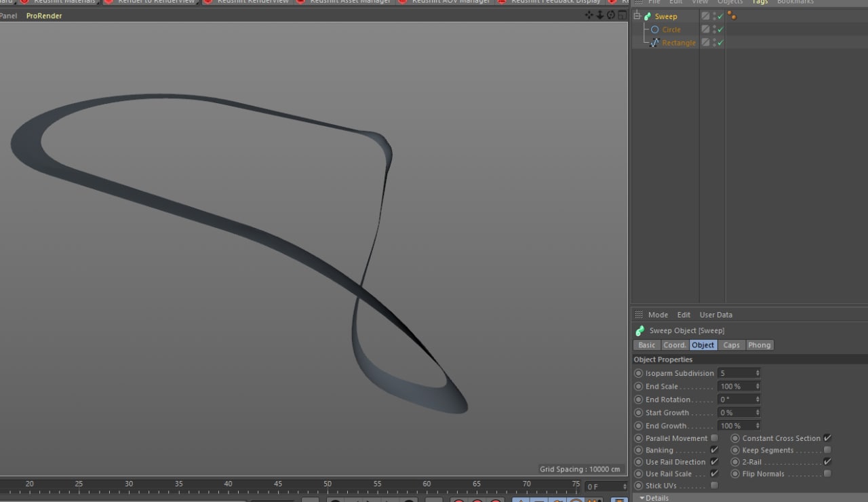Click the layer square icon for Sweep

pyautogui.click(x=705, y=16)
